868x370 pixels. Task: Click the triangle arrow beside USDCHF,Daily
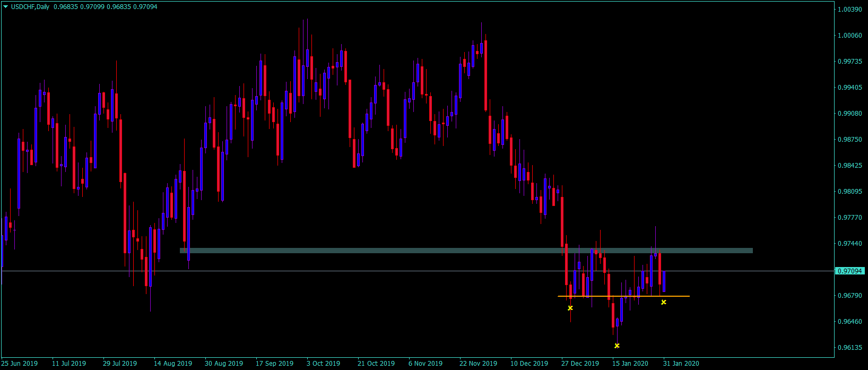[6, 7]
